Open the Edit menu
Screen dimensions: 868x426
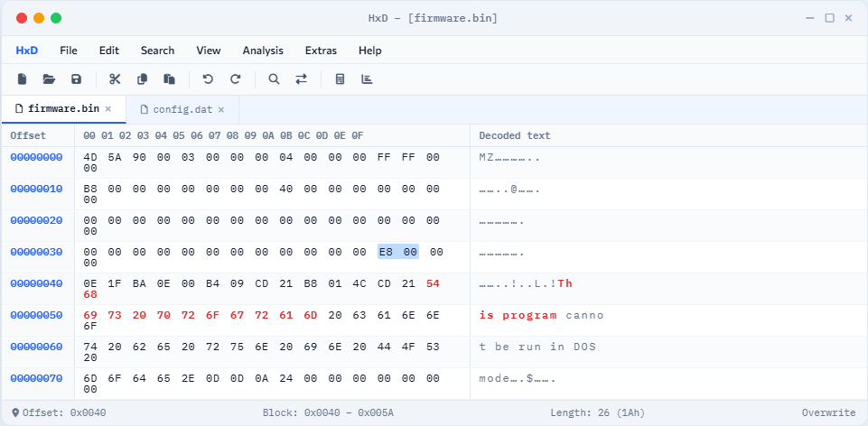(109, 51)
